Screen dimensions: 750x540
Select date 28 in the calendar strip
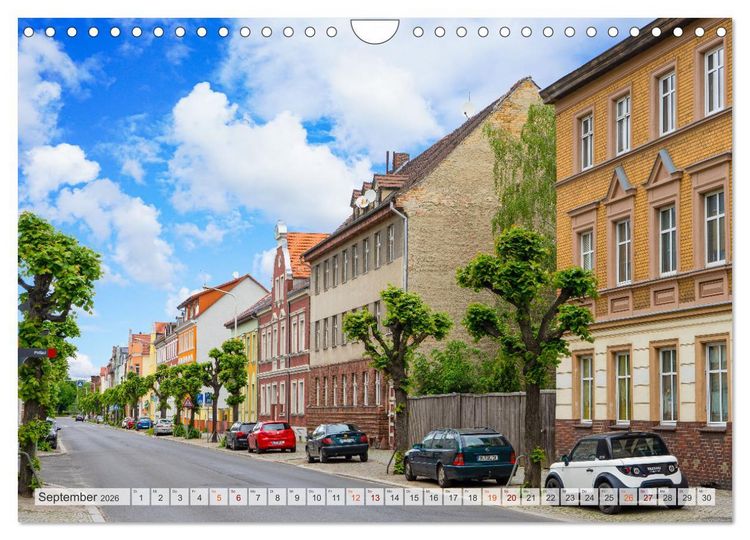point(668,497)
